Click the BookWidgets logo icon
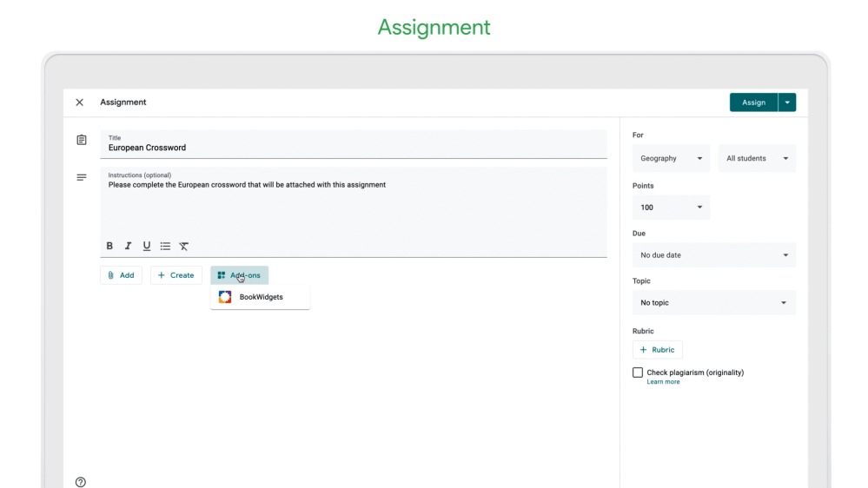Screen dimensions: 868x488 coord(225,297)
